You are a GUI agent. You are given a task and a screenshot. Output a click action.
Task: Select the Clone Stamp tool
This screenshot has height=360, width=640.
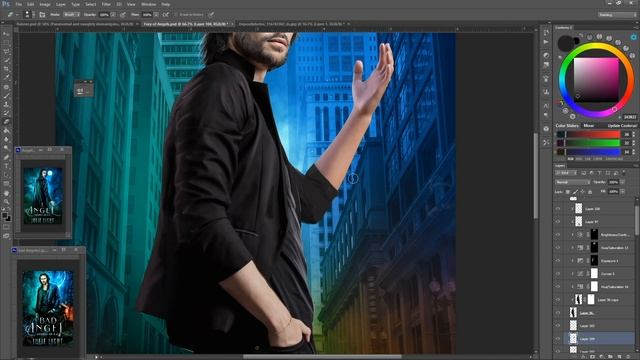(x=6, y=104)
